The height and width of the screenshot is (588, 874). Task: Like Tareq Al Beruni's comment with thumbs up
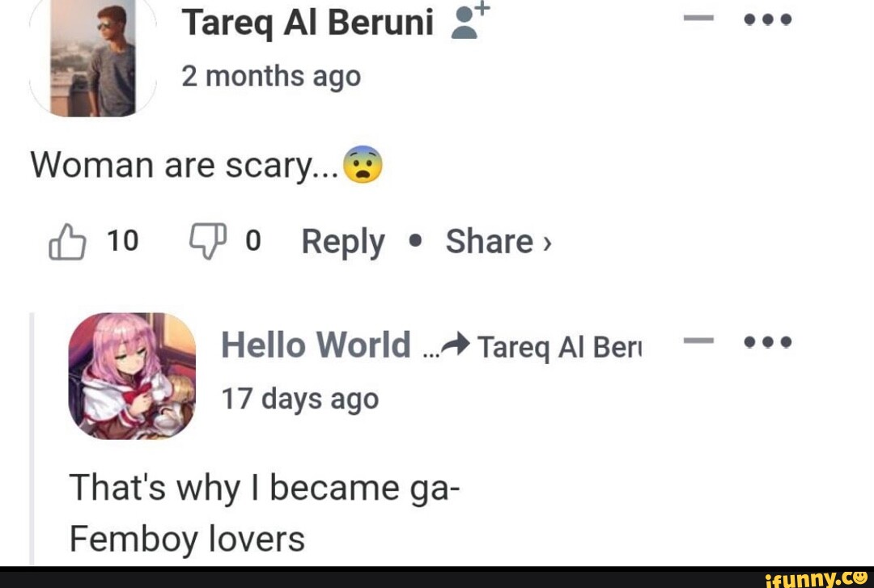tap(67, 242)
